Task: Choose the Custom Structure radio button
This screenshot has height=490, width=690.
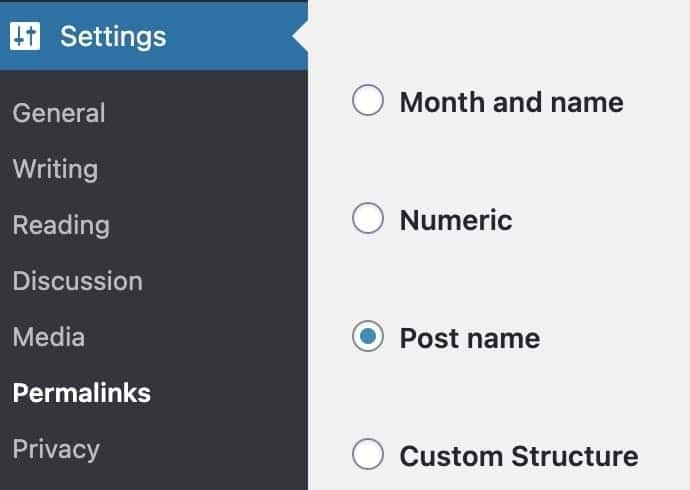Action: 368,454
